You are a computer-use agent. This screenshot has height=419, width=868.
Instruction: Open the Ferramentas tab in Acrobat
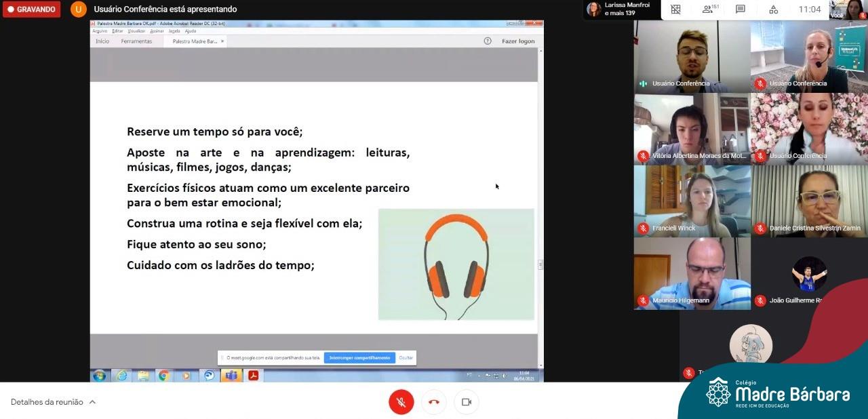[136, 41]
